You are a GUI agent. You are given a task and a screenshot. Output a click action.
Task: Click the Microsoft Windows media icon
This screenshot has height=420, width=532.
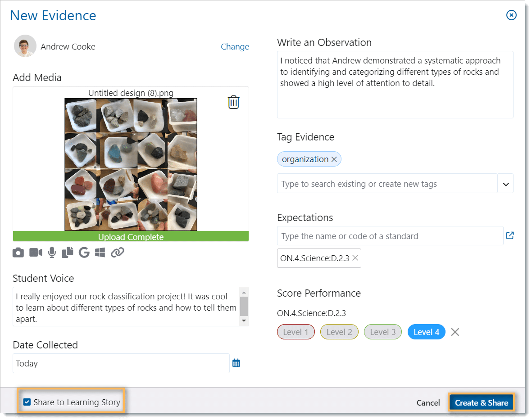pyautogui.click(x=100, y=253)
